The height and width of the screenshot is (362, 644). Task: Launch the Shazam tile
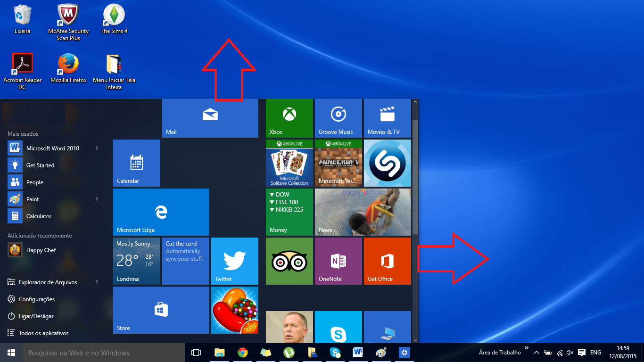click(x=388, y=163)
